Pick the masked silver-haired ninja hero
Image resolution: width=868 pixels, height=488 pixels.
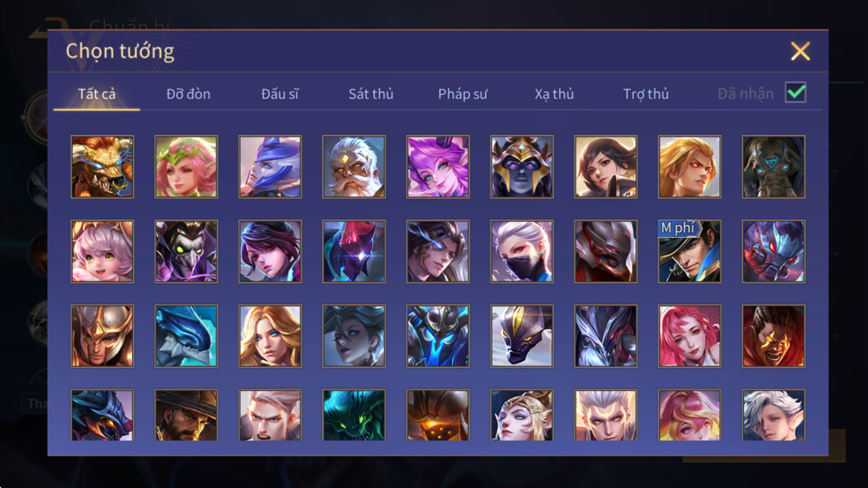coord(522,251)
